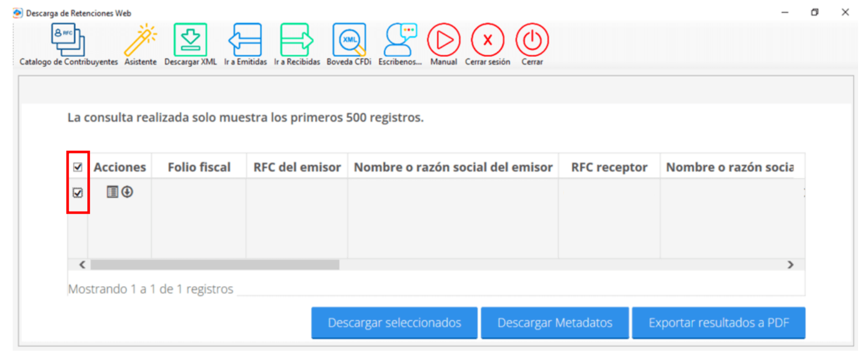View details icon in the first row
Image resolution: width=868 pixels, height=359 pixels.
click(112, 192)
